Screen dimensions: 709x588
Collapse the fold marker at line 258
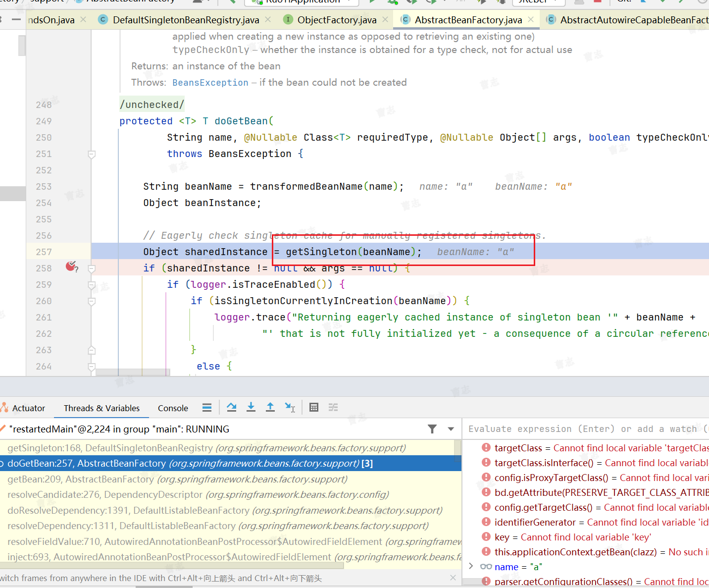pyautogui.click(x=92, y=268)
